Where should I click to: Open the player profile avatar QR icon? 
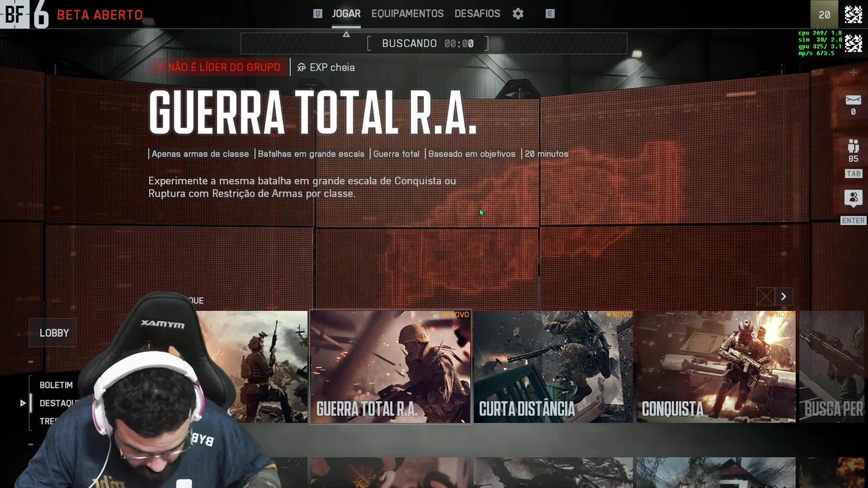pyautogui.click(x=853, y=14)
